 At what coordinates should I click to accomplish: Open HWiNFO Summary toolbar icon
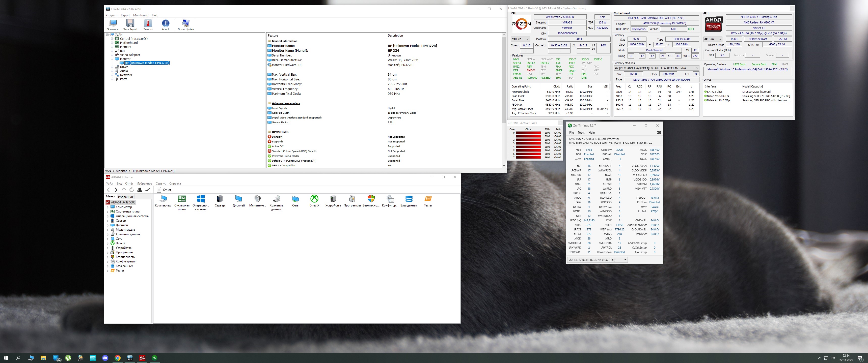click(x=113, y=24)
